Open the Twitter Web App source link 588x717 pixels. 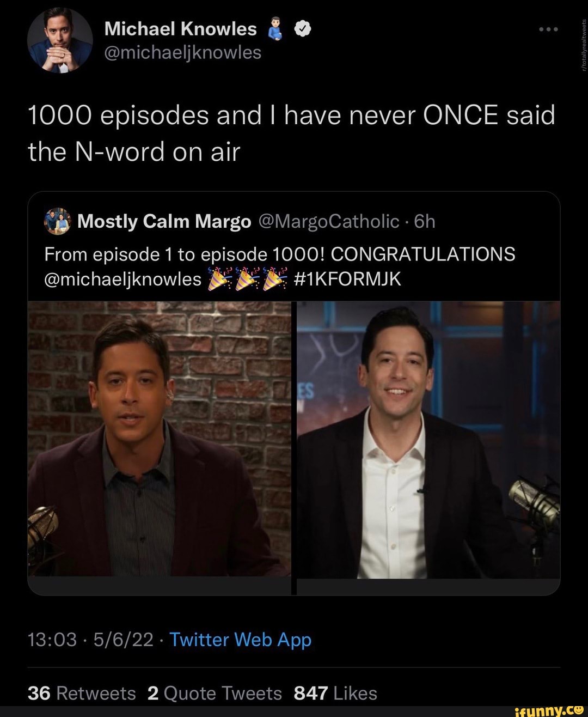tap(240, 639)
